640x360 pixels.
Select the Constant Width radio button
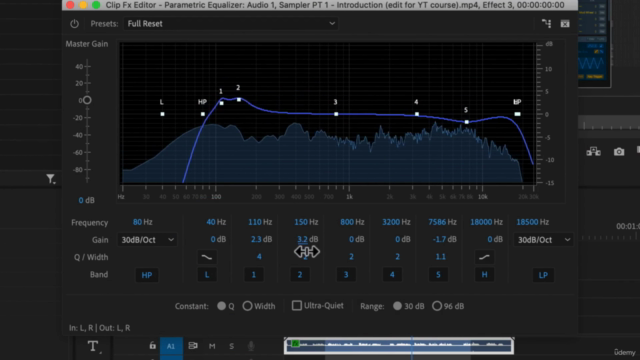coord(247,306)
